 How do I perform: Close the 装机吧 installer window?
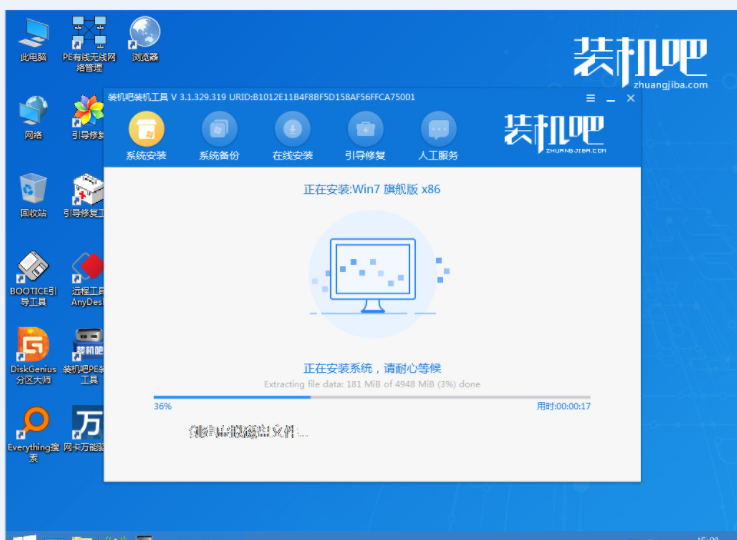(630, 98)
